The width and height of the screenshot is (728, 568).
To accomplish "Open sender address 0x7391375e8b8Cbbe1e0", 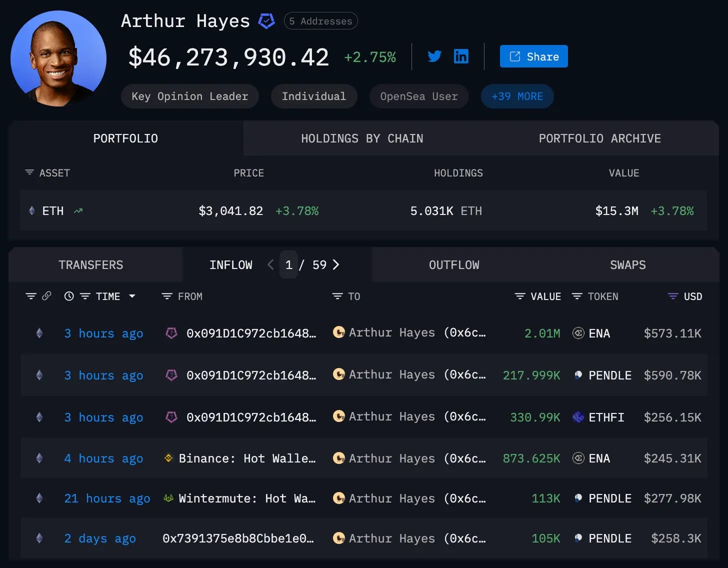I will tap(238, 538).
